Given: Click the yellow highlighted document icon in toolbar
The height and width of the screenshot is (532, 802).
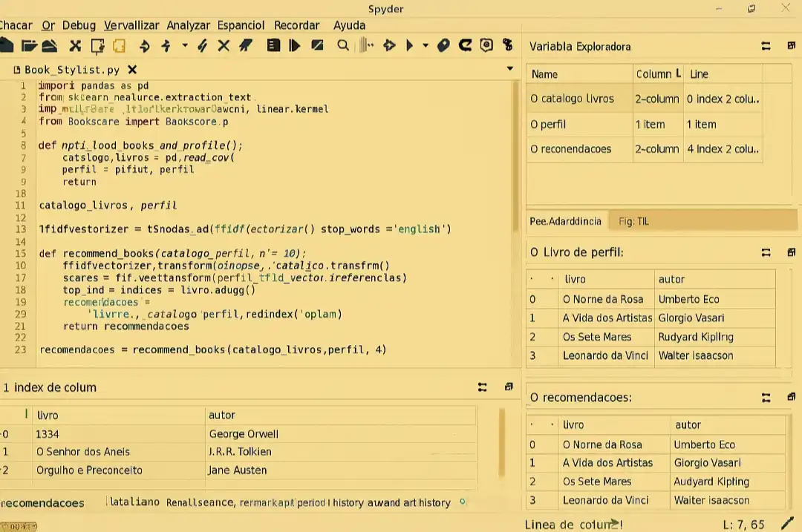Looking at the screenshot, I should click(x=119, y=46).
